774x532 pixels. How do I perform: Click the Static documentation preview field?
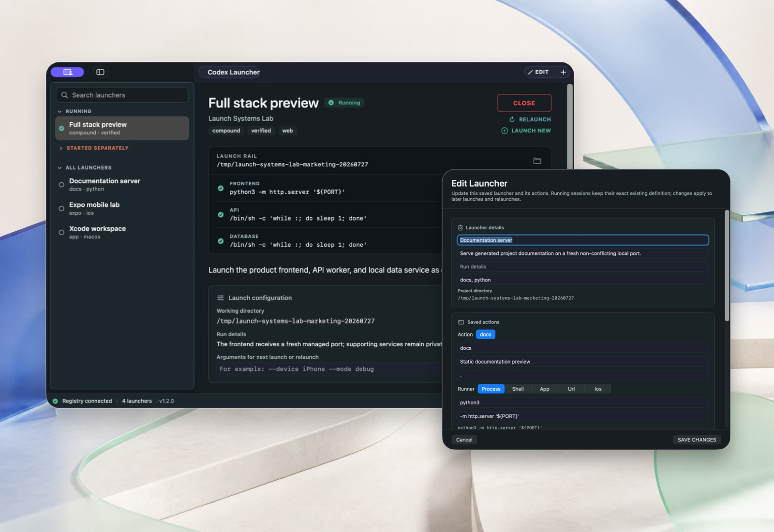click(x=583, y=362)
